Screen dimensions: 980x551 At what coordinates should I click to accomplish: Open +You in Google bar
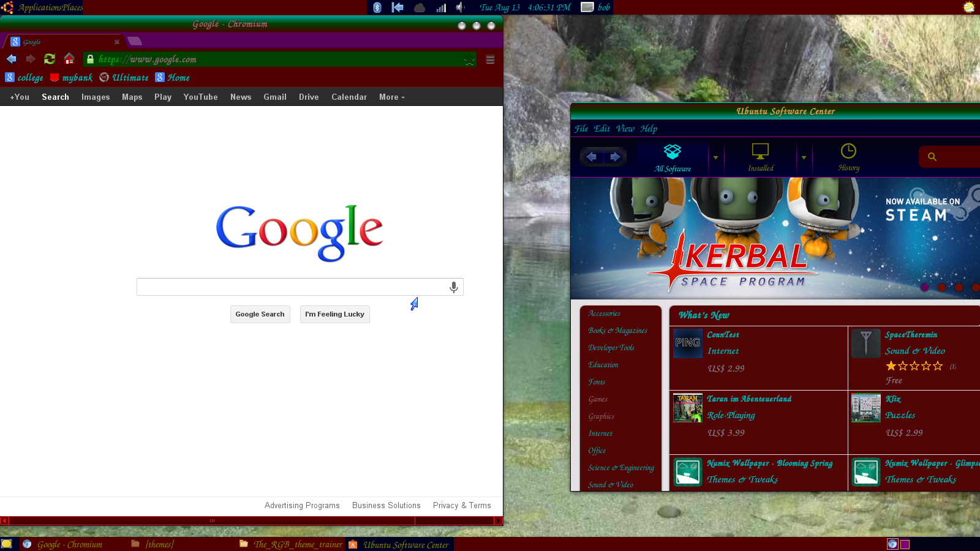pos(20,97)
